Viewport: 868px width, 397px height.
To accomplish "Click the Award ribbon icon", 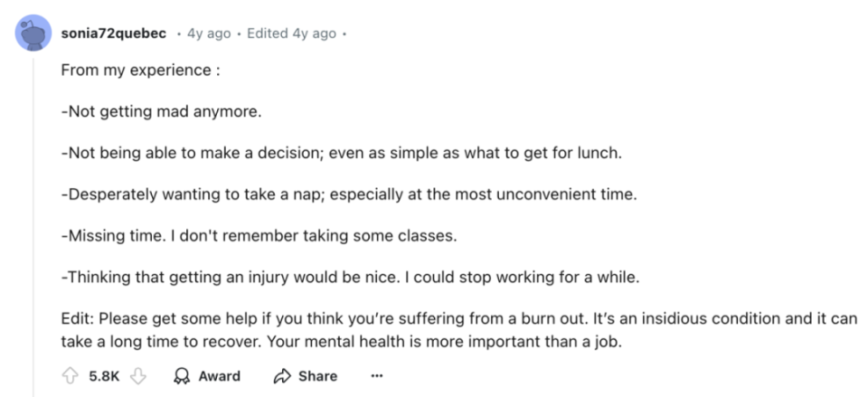I will click(182, 376).
